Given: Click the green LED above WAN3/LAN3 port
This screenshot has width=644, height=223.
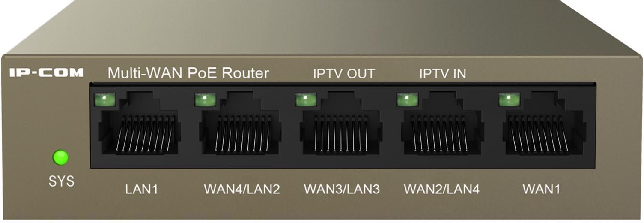Looking at the screenshot, I should pyautogui.click(x=306, y=100).
